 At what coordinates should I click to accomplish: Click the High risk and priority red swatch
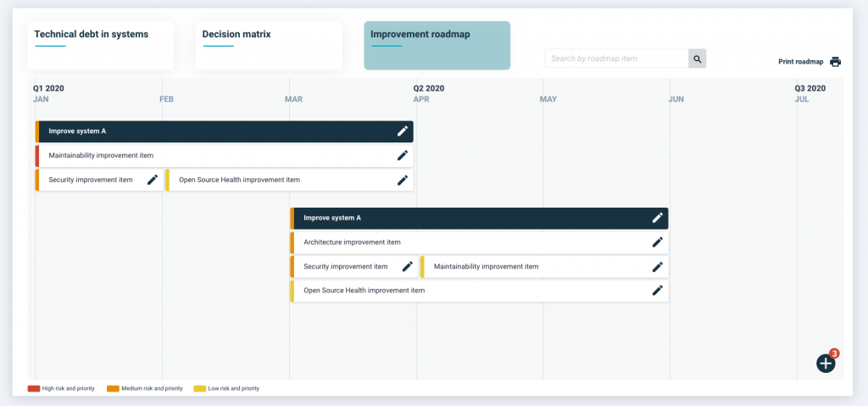coord(34,389)
